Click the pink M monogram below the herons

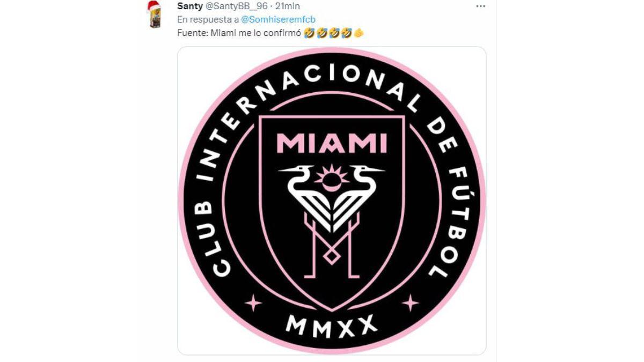[332, 246]
